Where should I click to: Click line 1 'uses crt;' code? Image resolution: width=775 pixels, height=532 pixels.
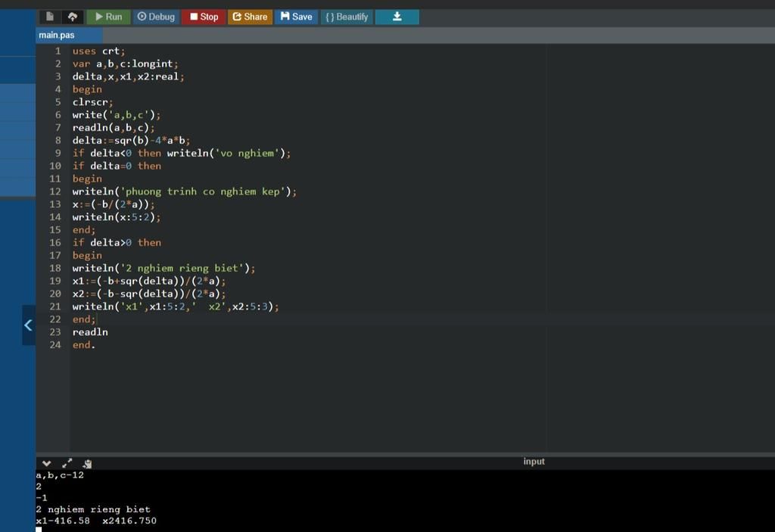click(99, 51)
